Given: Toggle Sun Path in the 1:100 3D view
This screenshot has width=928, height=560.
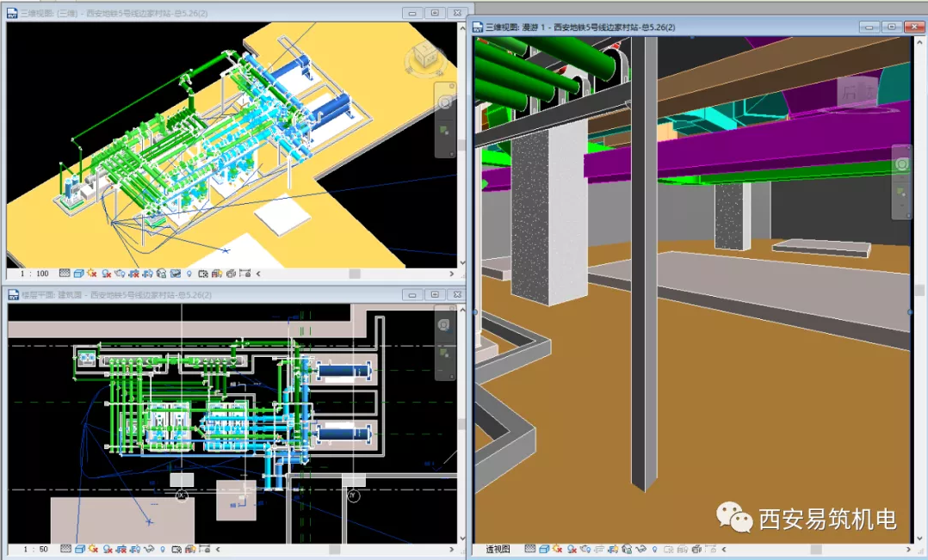Looking at the screenshot, I should click(x=92, y=274).
